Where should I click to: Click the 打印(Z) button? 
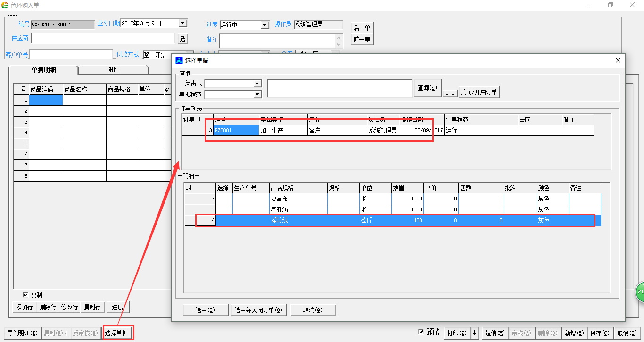coord(456,333)
